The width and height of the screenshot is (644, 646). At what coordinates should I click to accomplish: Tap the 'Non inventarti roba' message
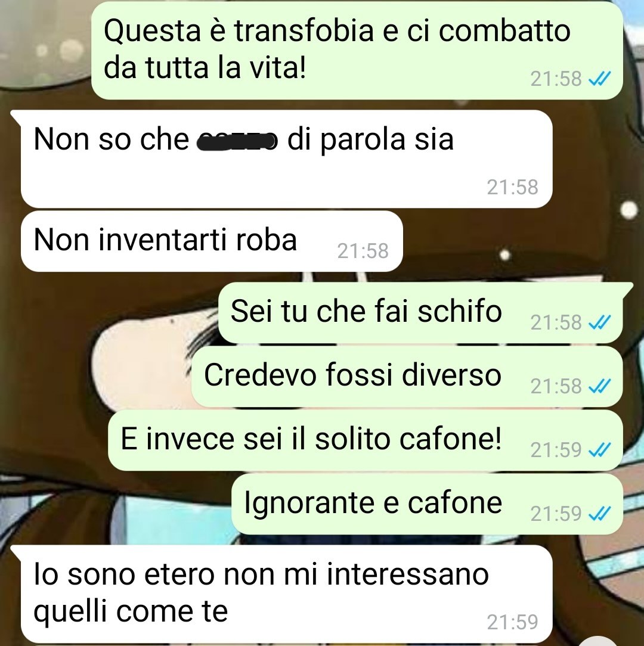212,241
